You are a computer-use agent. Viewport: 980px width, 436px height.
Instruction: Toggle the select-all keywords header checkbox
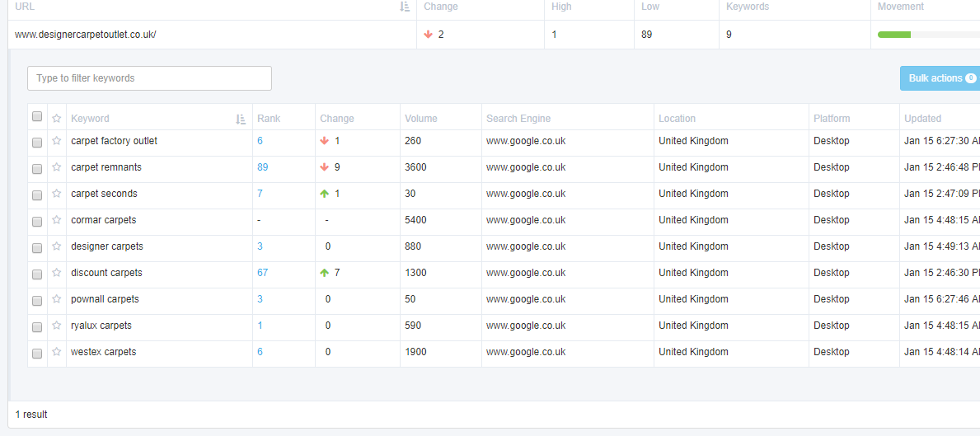37,117
